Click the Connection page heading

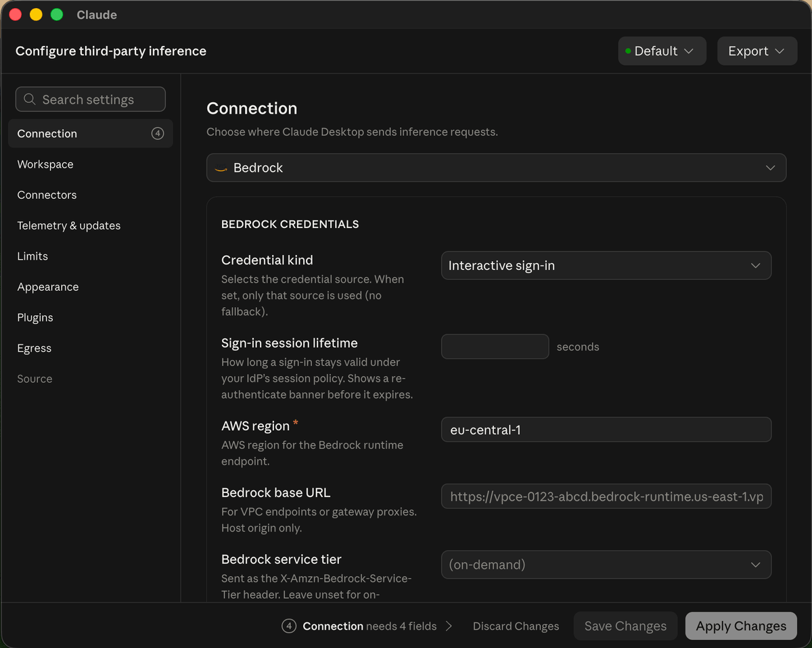[x=252, y=108]
